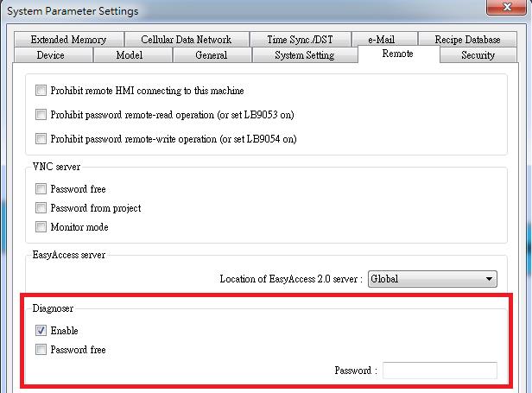Screen dimensions: 532x393
Task: Switch to the System Setting tab
Action: click(304, 55)
